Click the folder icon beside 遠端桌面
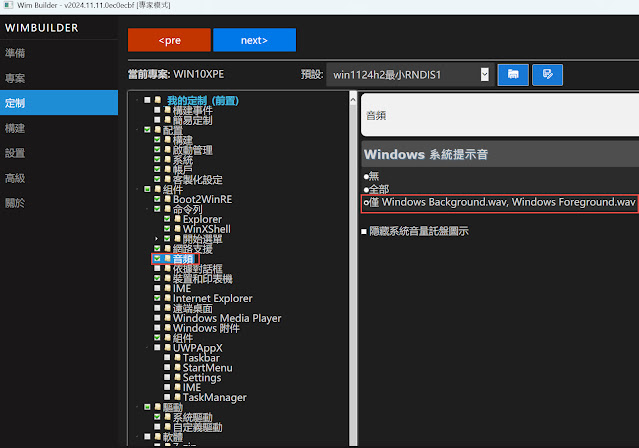 pos(167,308)
